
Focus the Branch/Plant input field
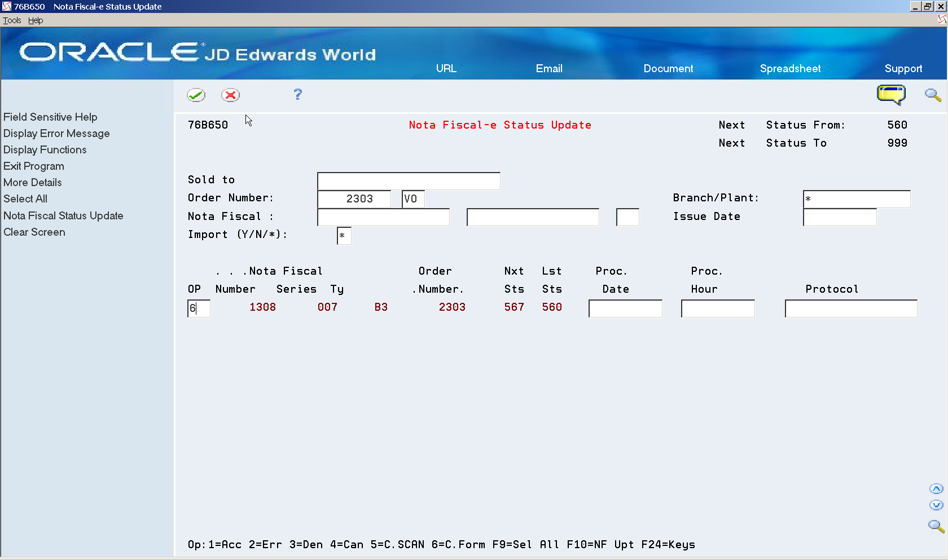[x=857, y=199]
